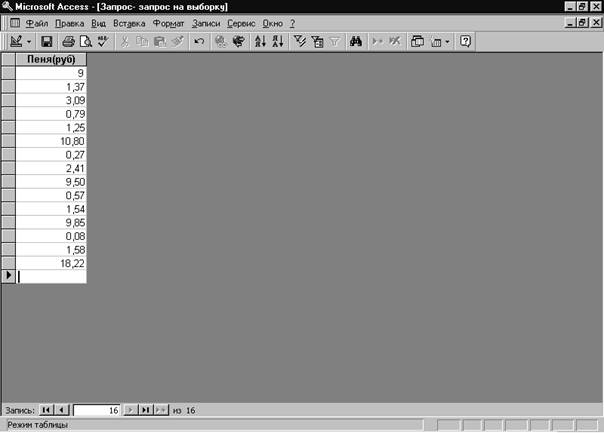Sort descending with the Z-A icon
This screenshot has width=604, height=433.
[x=278, y=41]
